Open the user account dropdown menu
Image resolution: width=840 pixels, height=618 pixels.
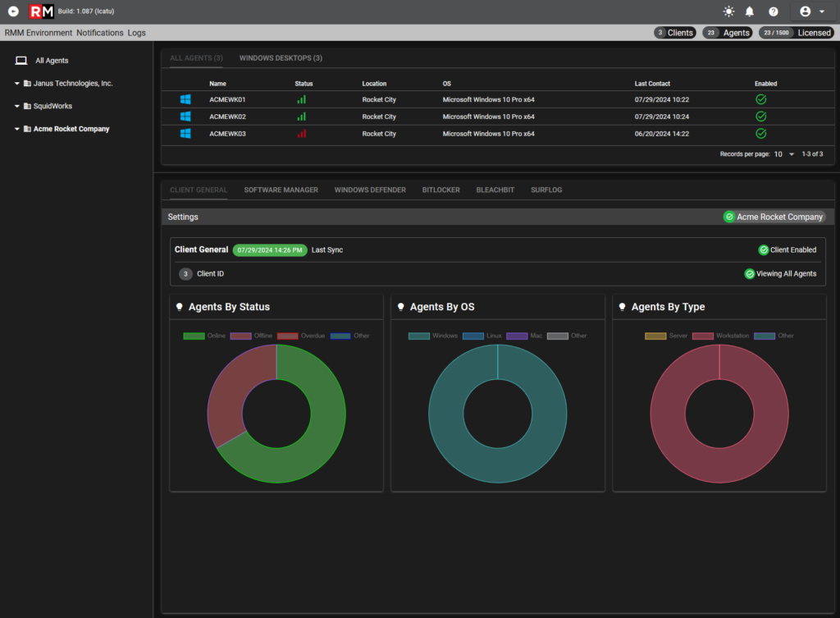811,11
